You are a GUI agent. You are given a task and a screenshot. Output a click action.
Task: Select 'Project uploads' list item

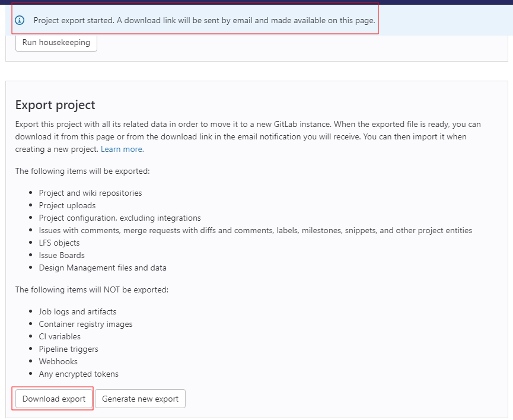click(x=67, y=206)
